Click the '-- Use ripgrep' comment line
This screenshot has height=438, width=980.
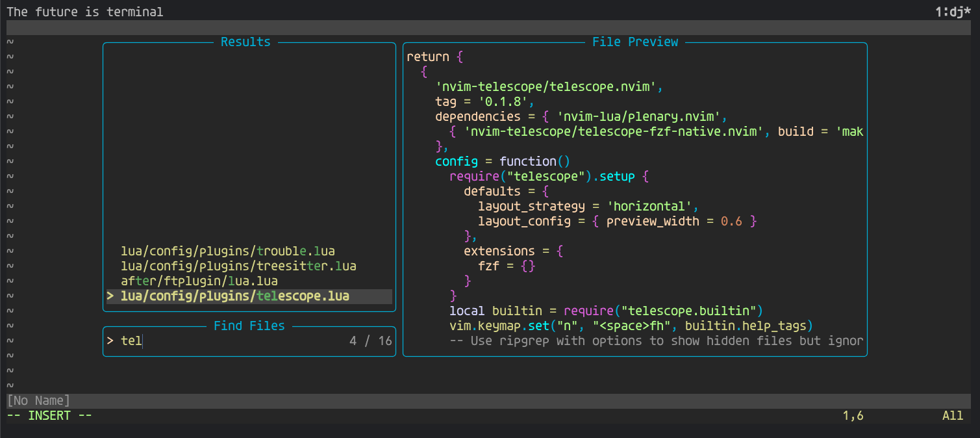pyautogui.click(x=656, y=341)
